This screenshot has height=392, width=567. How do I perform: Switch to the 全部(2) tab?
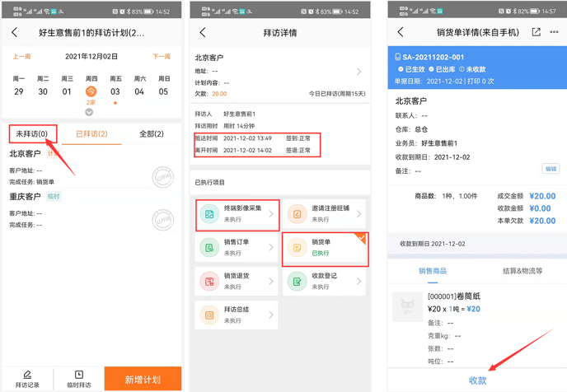[152, 134]
